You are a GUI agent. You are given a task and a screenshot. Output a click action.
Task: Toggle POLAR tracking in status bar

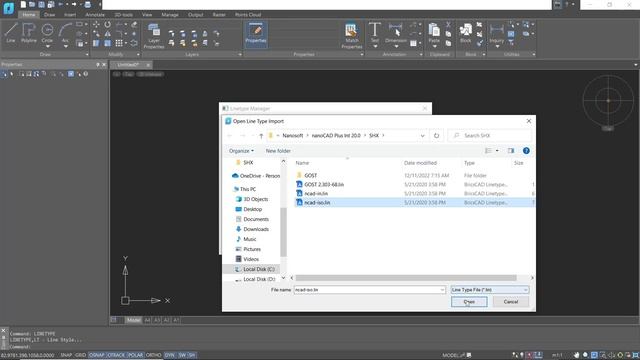[x=136, y=355]
